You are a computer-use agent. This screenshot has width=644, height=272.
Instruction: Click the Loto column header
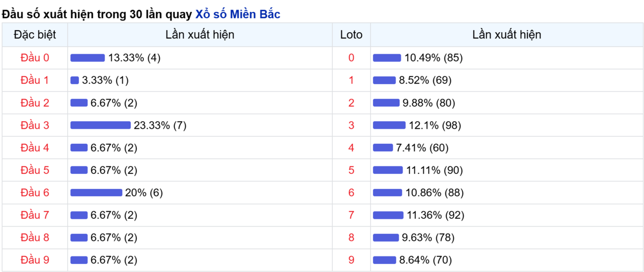[x=352, y=35]
